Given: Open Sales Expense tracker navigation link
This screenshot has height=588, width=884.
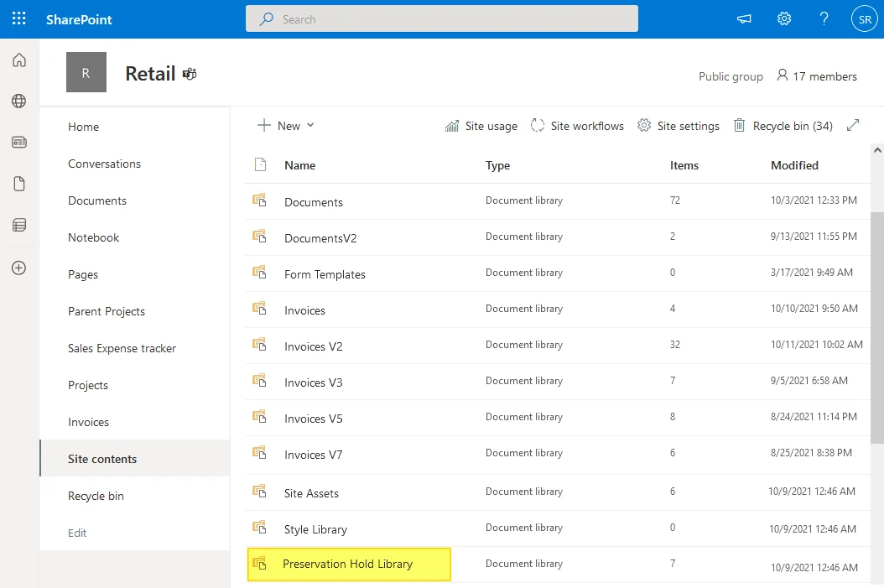Looking at the screenshot, I should (122, 348).
